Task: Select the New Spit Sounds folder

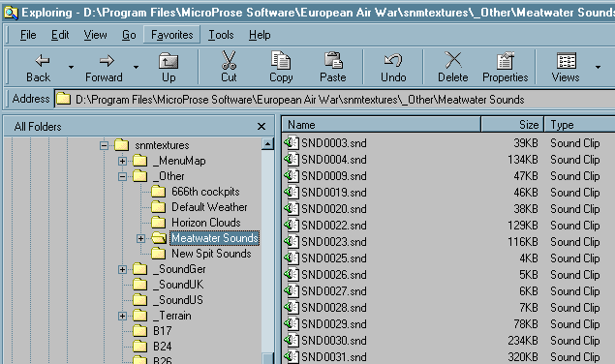Action: point(211,254)
